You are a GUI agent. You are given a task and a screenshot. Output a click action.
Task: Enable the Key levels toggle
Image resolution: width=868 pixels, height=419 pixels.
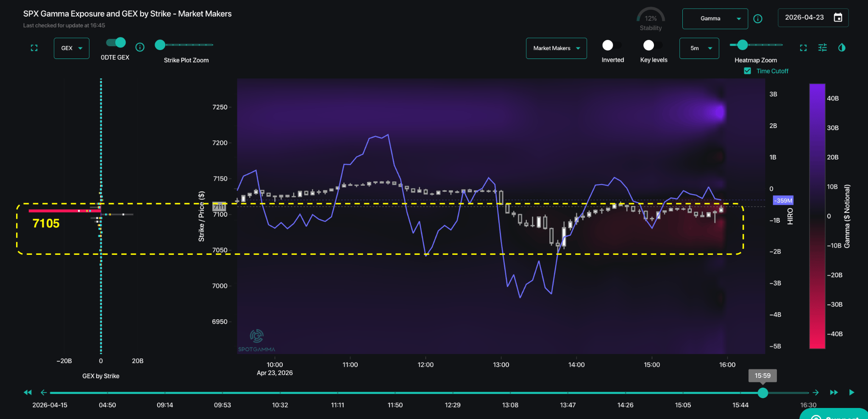tap(653, 45)
